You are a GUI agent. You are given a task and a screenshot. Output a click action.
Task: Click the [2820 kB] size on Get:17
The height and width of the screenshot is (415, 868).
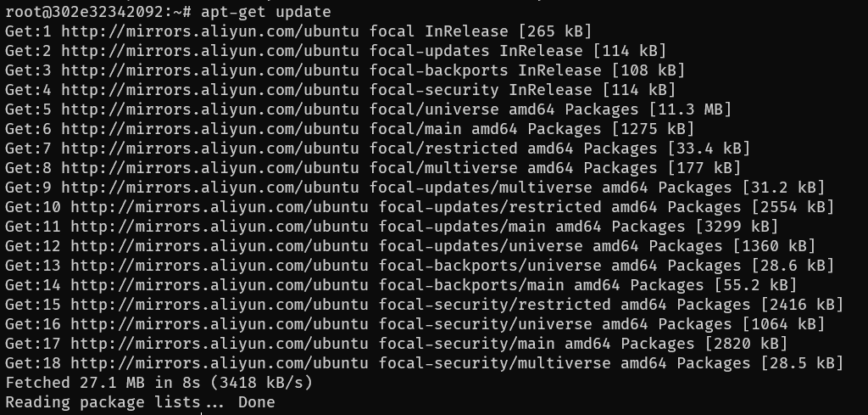(745, 344)
